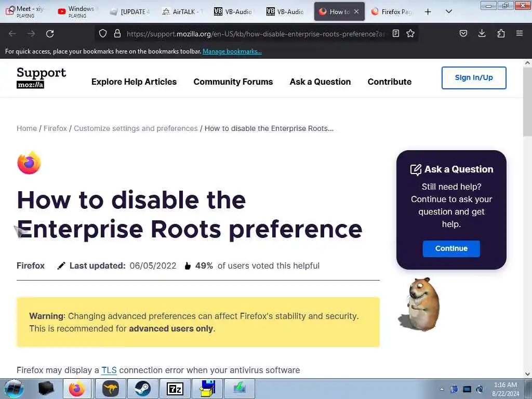Open Ask a Question nav item

tap(320, 82)
